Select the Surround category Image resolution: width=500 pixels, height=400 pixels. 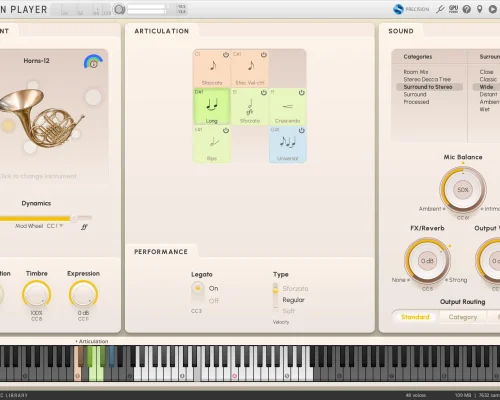(x=415, y=94)
